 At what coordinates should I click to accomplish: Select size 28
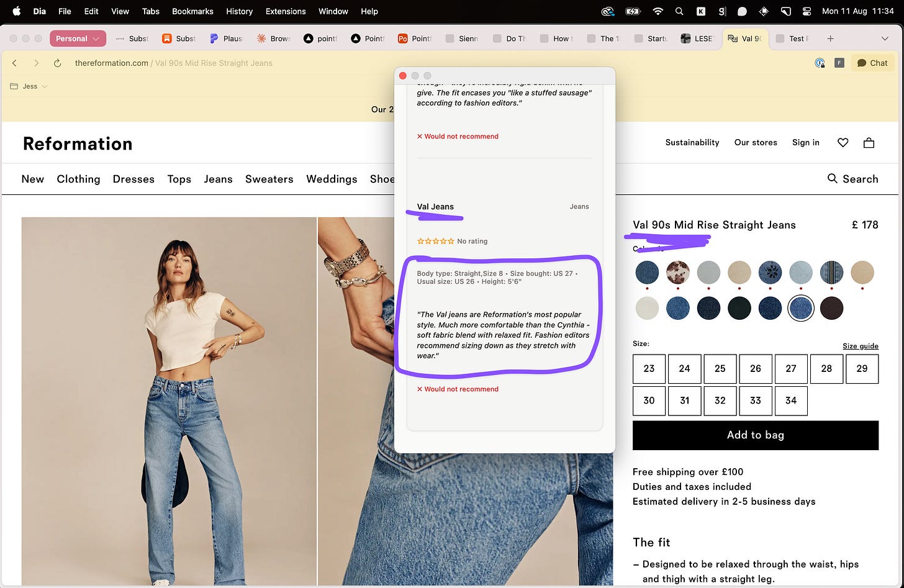click(x=826, y=368)
